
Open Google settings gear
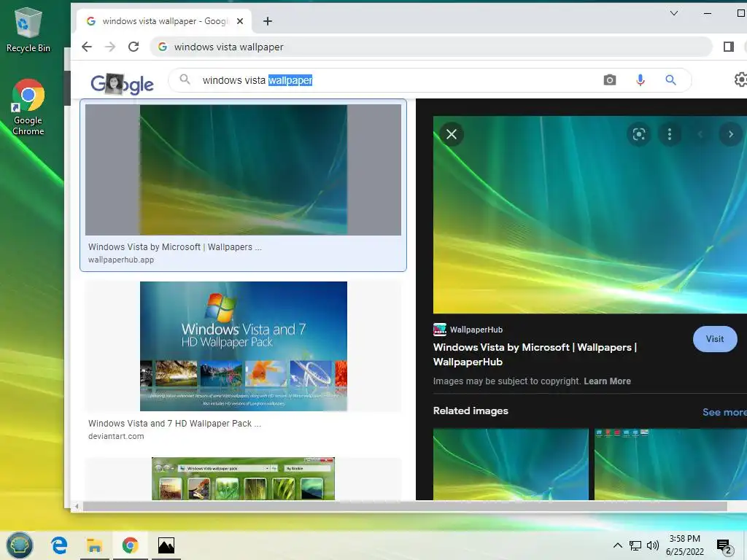point(740,79)
